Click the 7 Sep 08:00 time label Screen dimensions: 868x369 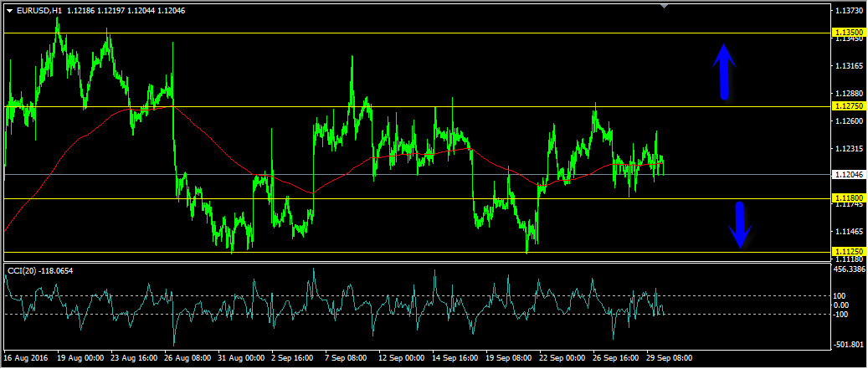click(x=345, y=358)
